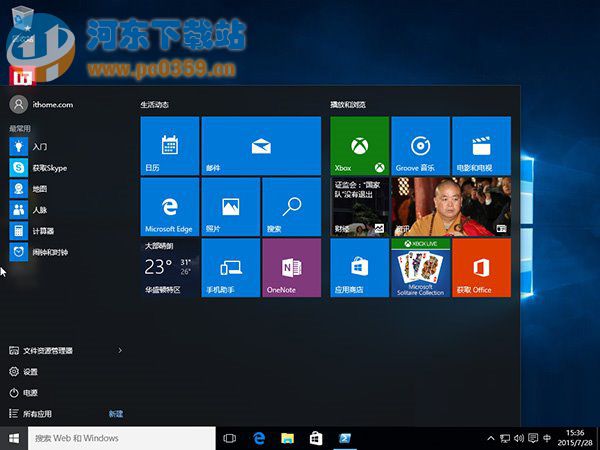The width and height of the screenshot is (600, 450).
Task: Open the Groove 音乐 tile
Action: [x=421, y=146]
